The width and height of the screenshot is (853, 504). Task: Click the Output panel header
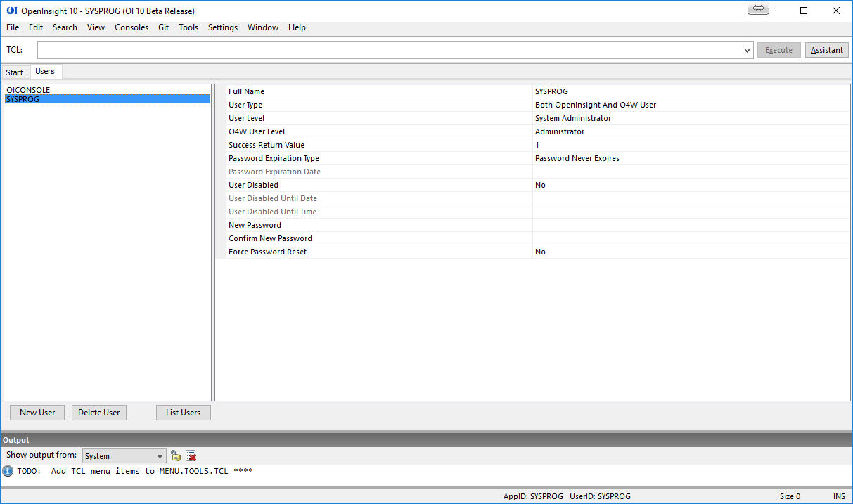(x=426, y=440)
